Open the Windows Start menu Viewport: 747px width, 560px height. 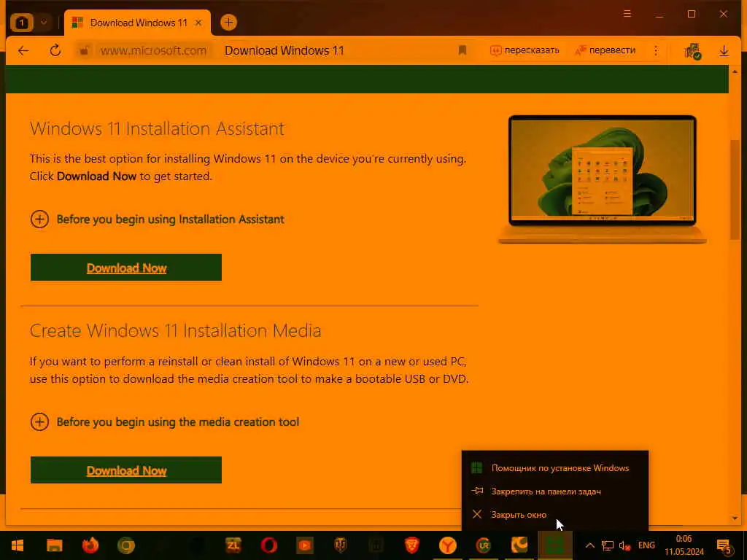click(x=18, y=545)
